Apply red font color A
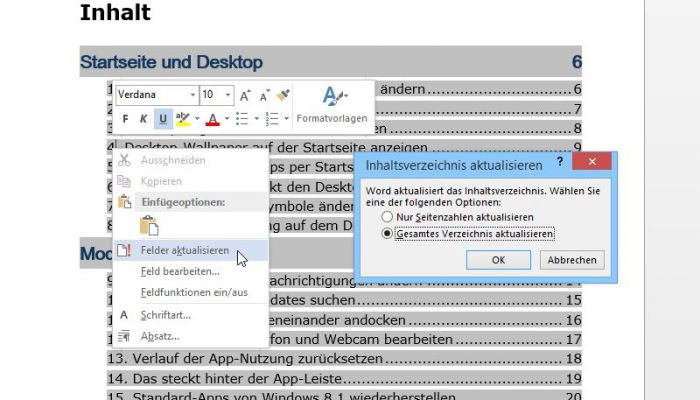This screenshot has width=700, height=400. pos(212,119)
